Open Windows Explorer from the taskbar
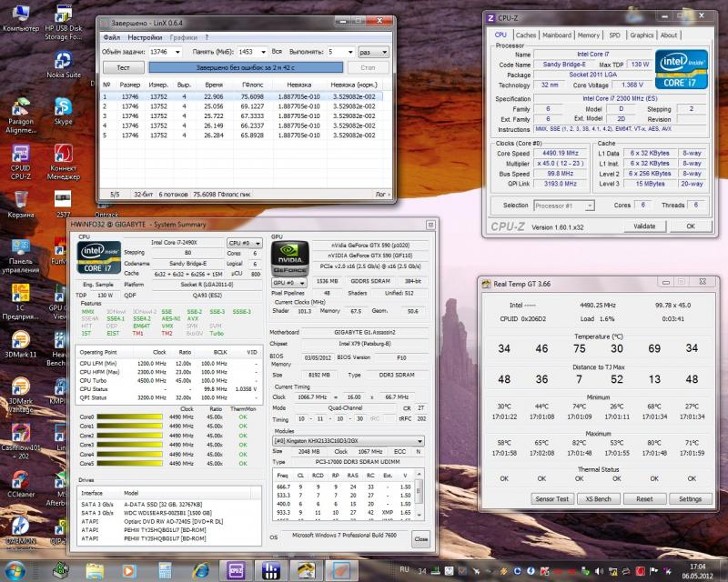Image resolution: width=728 pixels, height=582 pixels. pyautogui.click(x=95, y=570)
